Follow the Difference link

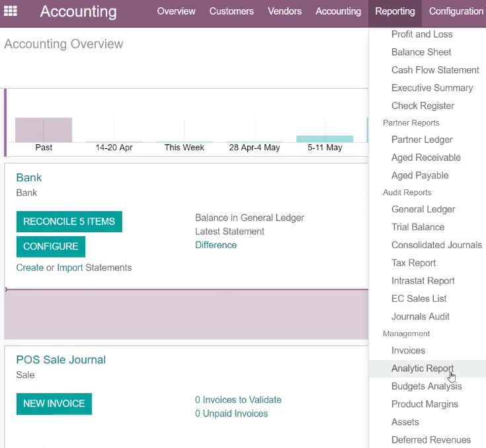click(x=216, y=245)
